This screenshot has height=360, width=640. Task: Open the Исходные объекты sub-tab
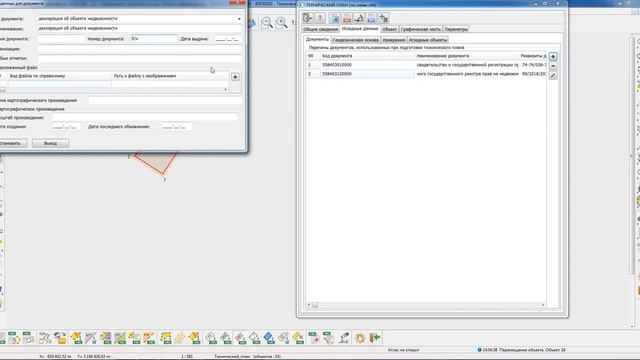coord(428,40)
